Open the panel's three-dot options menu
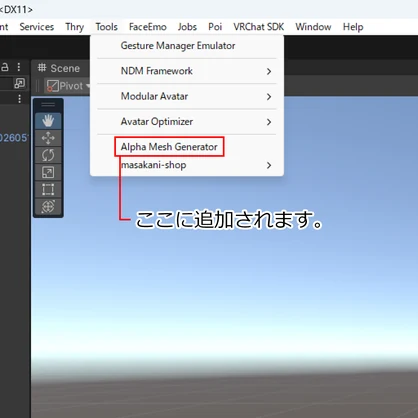The width and height of the screenshot is (418, 418). click(19, 67)
